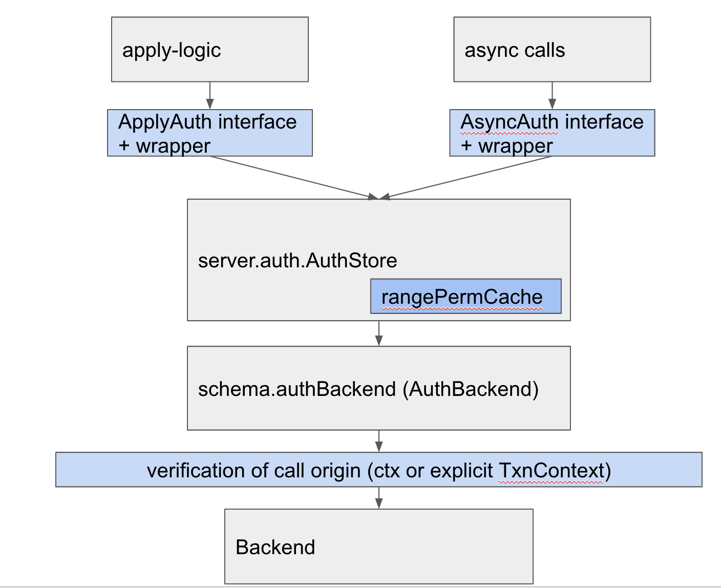Click the schema.authBackend (AuthBackend) box

click(x=379, y=388)
